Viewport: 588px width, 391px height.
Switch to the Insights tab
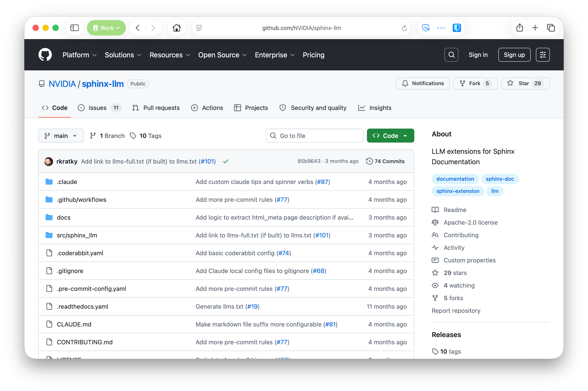point(375,108)
